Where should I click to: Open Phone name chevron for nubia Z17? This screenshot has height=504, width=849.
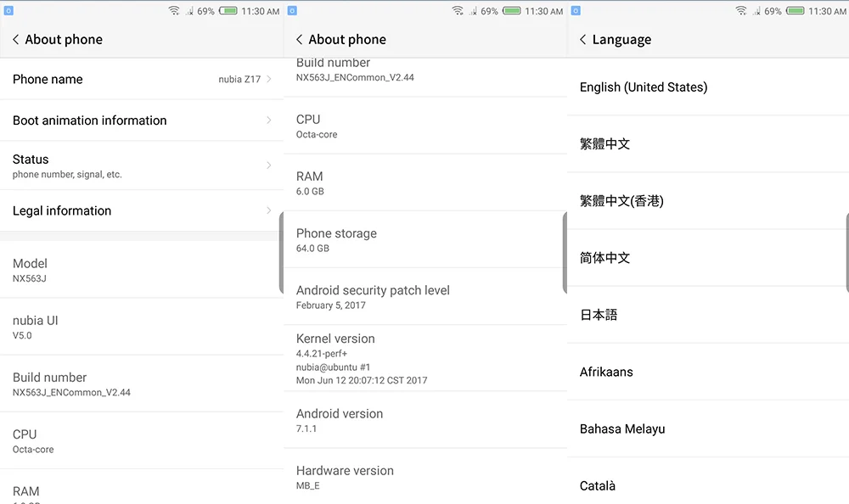point(269,79)
